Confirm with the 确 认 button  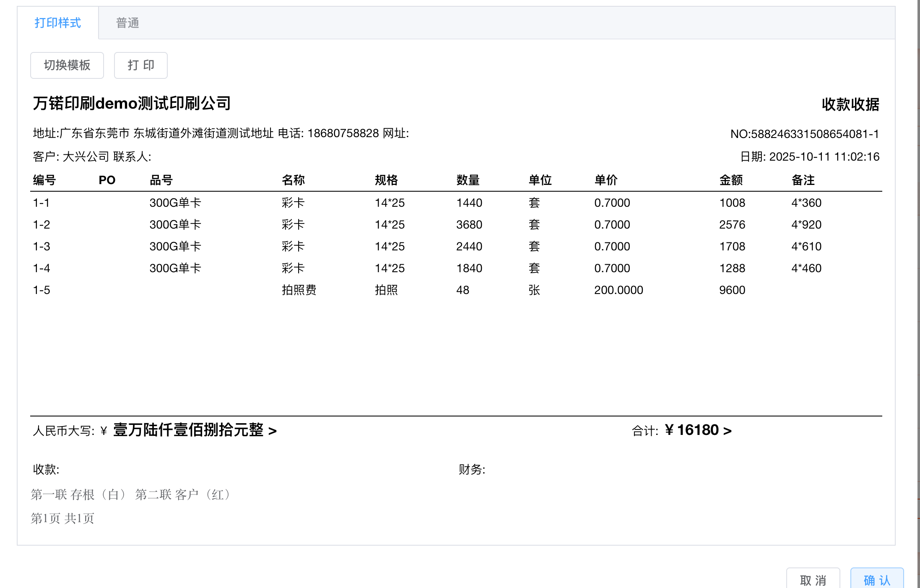click(x=877, y=580)
